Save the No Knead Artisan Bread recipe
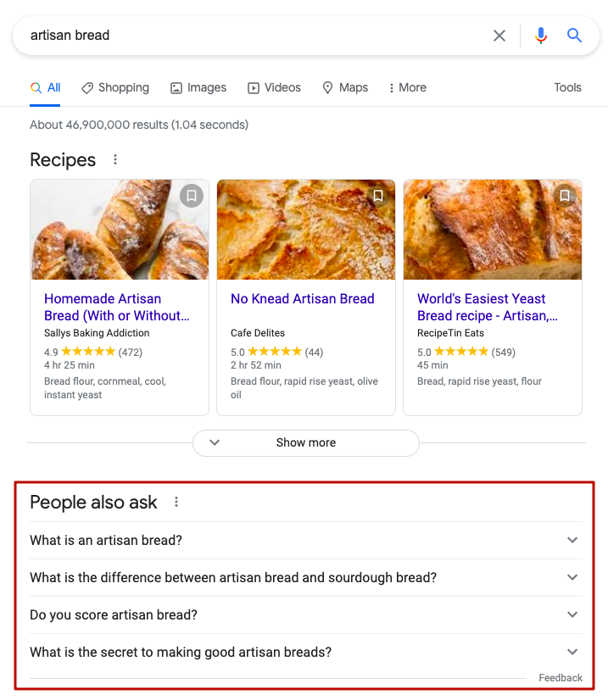The height and width of the screenshot is (700, 608). pyautogui.click(x=378, y=196)
